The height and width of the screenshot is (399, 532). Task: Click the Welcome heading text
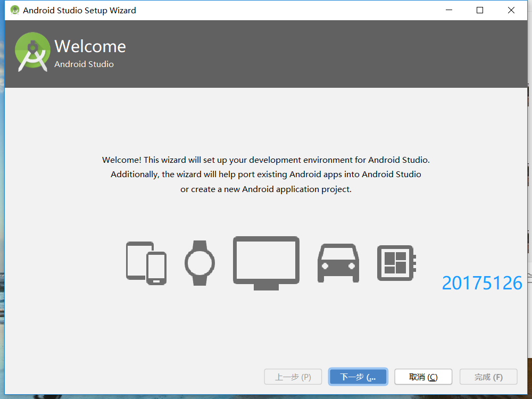[x=90, y=46]
